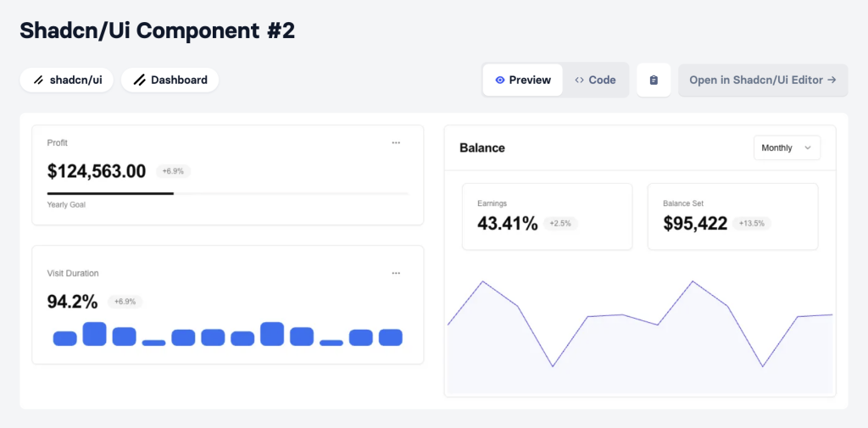Click the arrow in Open in Editor button
This screenshot has width=868, height=428.
coord(832,80)
